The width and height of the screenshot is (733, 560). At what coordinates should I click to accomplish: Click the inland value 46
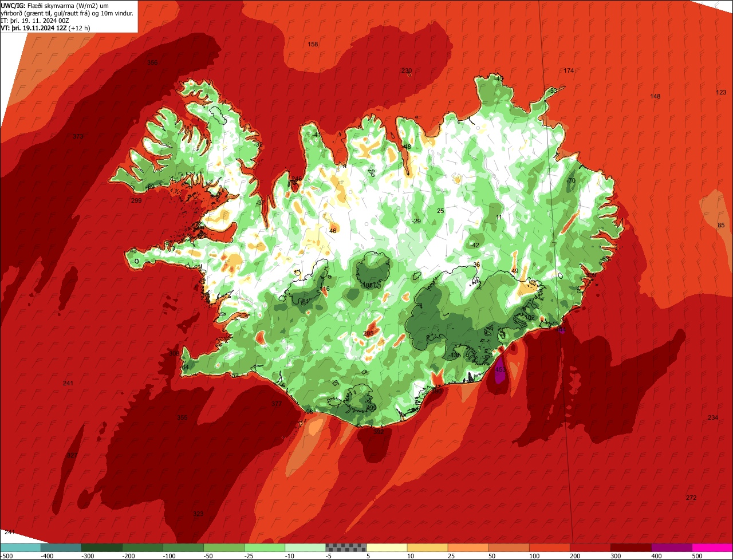(333, 231)
